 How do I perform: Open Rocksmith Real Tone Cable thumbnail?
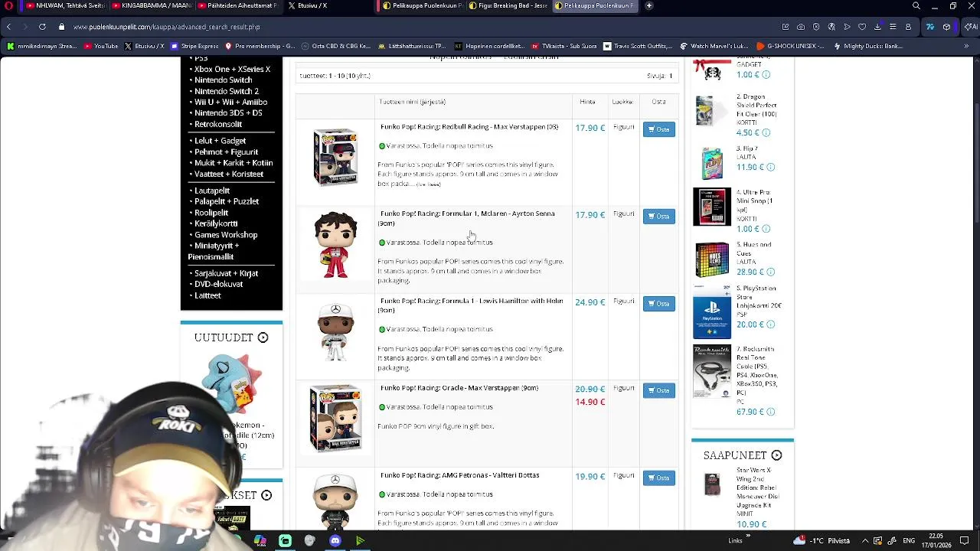712,371
